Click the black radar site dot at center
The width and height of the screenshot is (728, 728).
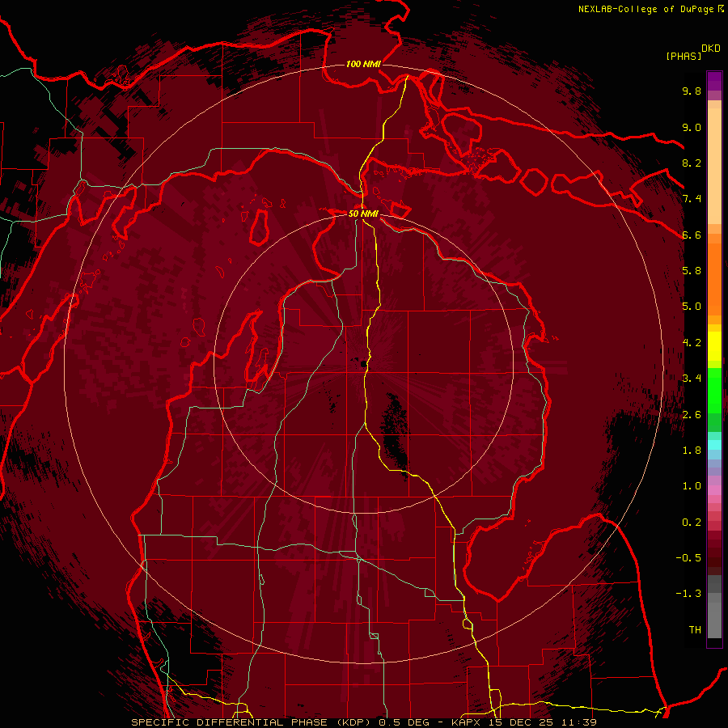(x=363, y=365)
